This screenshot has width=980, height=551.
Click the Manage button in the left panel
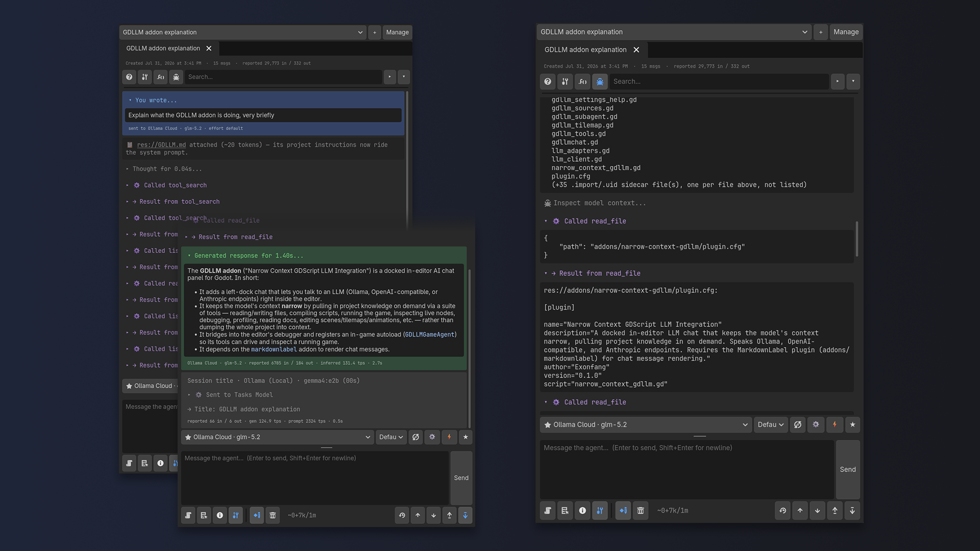[397, 32]
